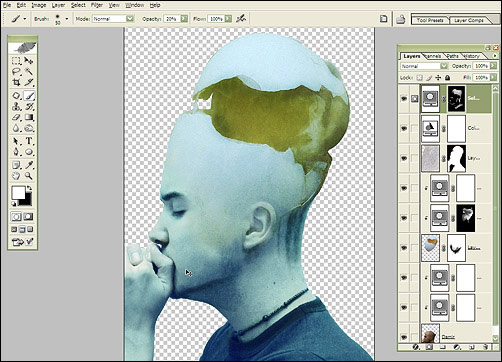The width and height of the screenshot is (502, 362).
Task: Click delete layer trash icon
Action: [486, 347]
